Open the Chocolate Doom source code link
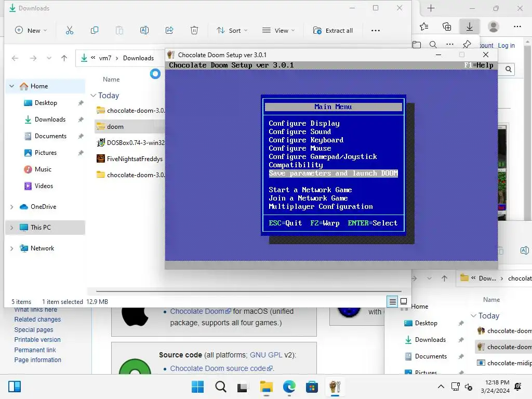The width and height of the screenshot is (532, 399). (x=221, y=368)
